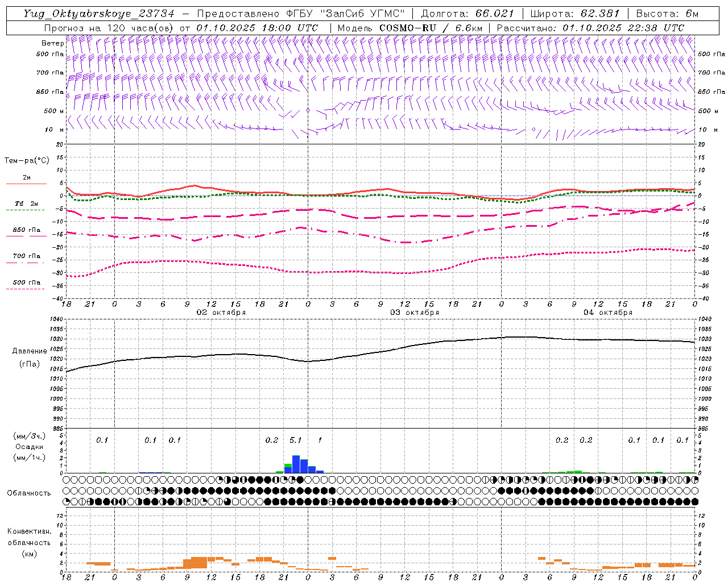The width and height of the screenshot is (728, 582).
Task: Click the date label 02 октября
Action: [x=221, y=312]
